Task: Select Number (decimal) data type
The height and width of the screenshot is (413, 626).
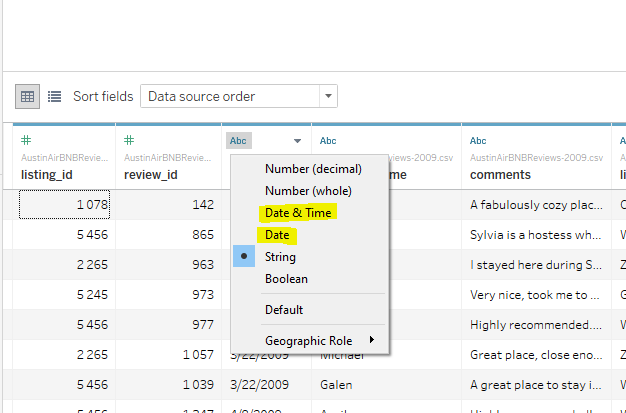Action: (313, 167)
